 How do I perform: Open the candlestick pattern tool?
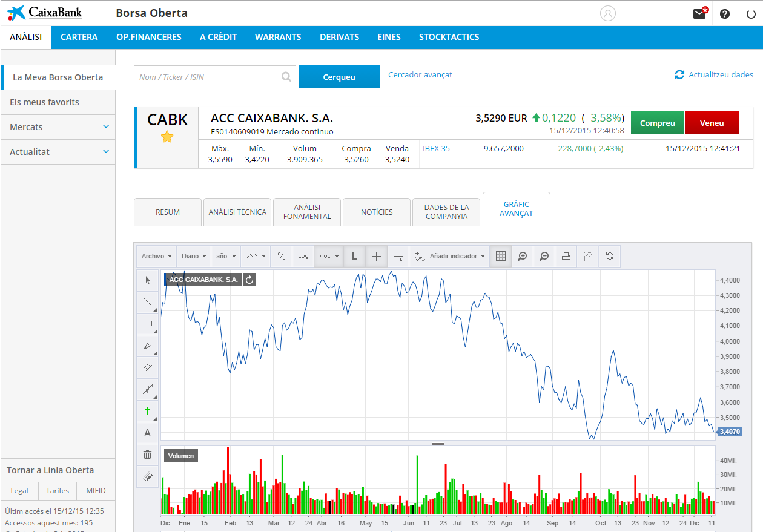(147, 389)
